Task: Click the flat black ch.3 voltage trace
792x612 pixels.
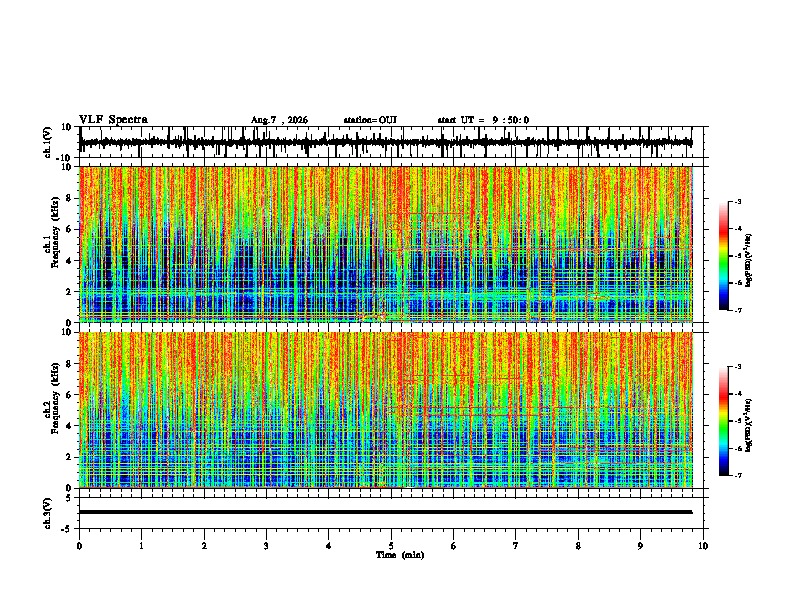Action: (x=386, y=512)
